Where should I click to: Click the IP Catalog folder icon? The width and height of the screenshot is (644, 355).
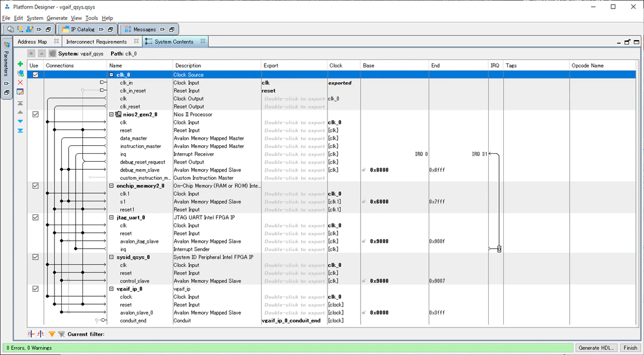coord(65,29)
